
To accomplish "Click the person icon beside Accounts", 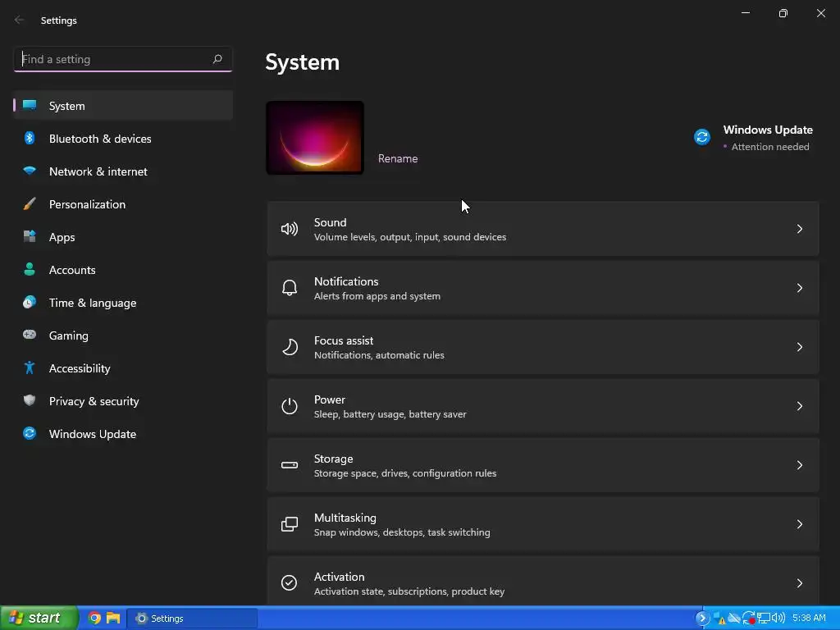I will tap(30, 269).
